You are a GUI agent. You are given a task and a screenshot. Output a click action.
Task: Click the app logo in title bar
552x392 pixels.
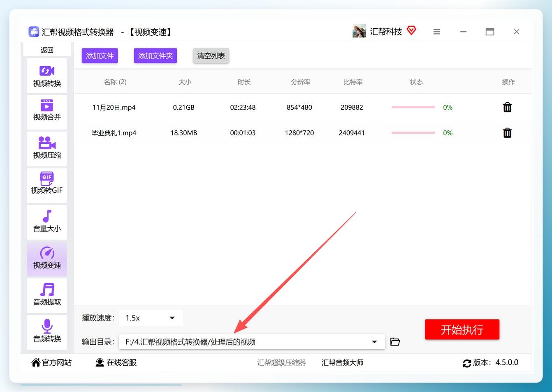click(x=34, y=32)
